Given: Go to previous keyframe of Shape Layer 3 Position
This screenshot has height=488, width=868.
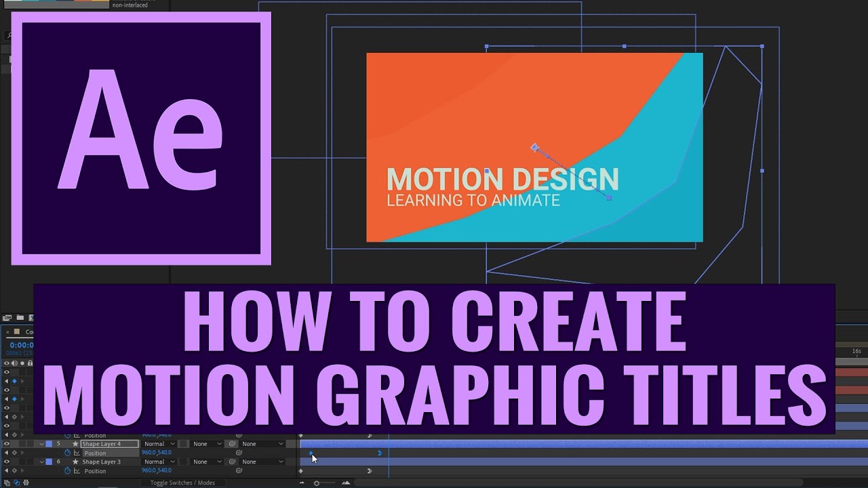Looking at the screenshot, I should pyautogui.click(x=6, y=471).
